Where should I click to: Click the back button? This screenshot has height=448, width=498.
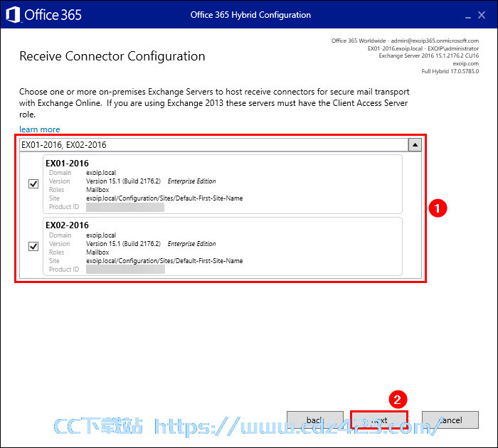tap(314, 420)
